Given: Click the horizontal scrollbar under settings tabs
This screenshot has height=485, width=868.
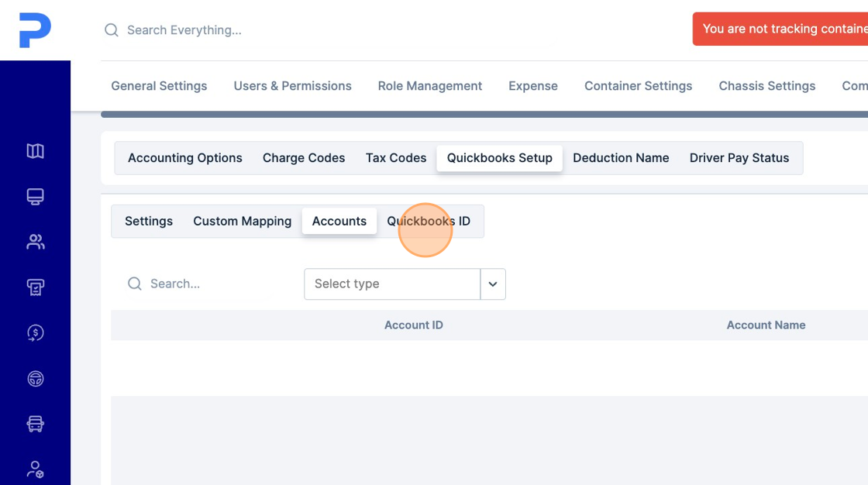Looking at the screenshot, I should pyautogui.click(x=484, y=115).
